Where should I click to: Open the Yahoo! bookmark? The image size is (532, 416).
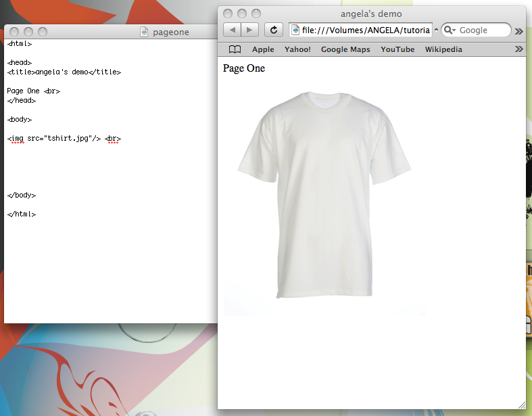[x=297, y=49]
